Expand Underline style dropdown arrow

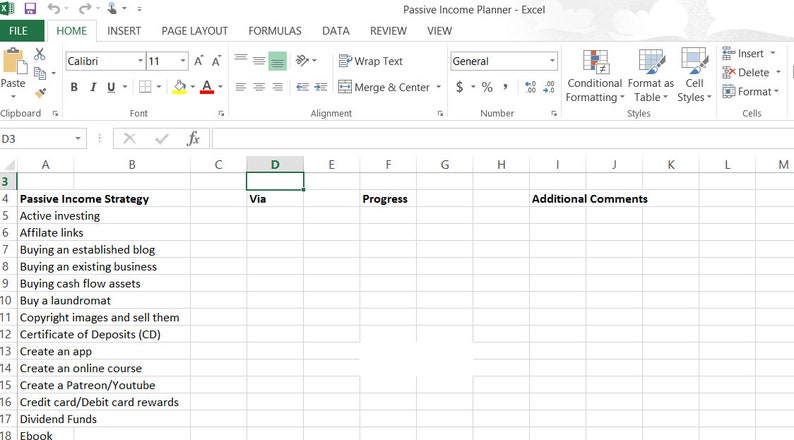click(x=125, y=87)
